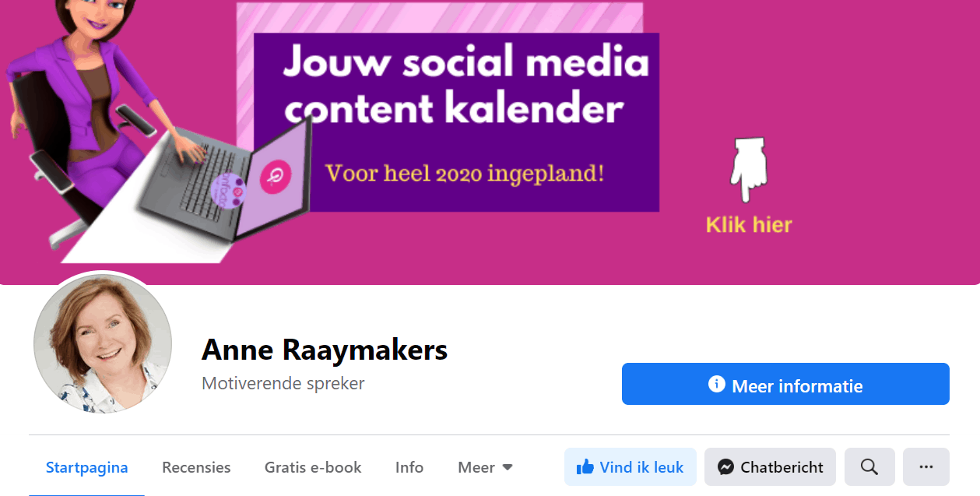Select the Info tab
This screenshot has height=496, width=980.
[x=409, y=467]
